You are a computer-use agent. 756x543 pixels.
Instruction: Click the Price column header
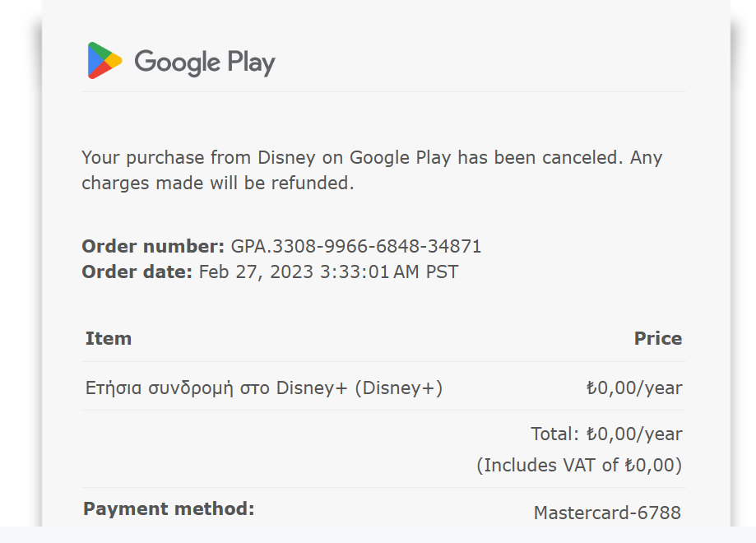point(657,338)
